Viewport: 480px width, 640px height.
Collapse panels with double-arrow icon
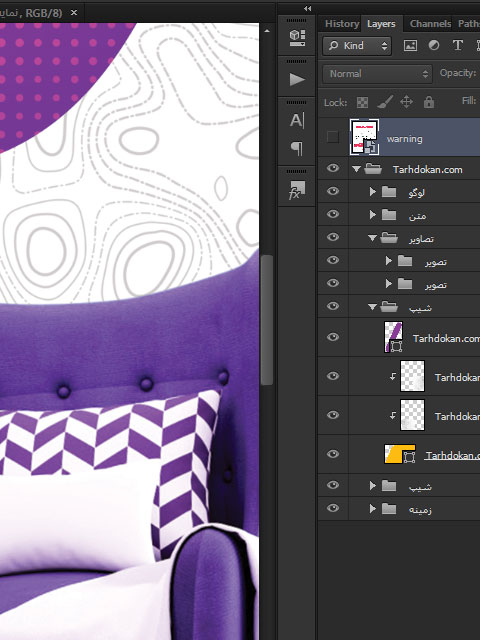307,8
